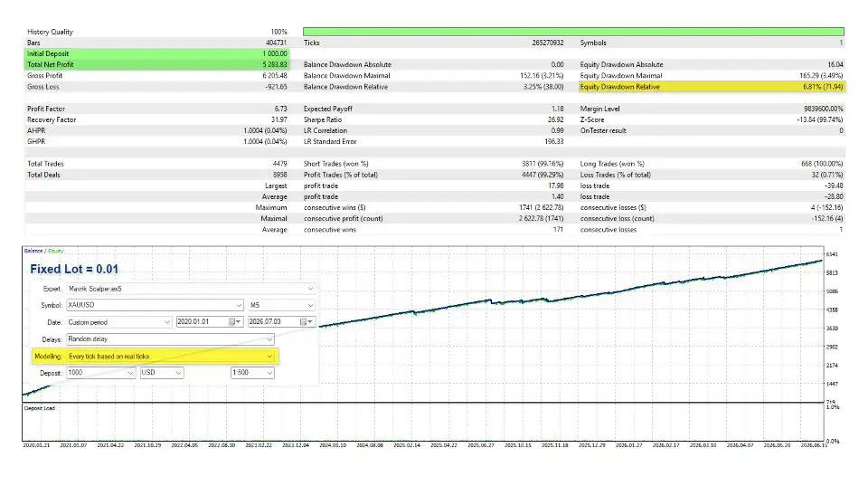Screen dimensions: 868x486
Task: Expand the Deposit amount combo showing 1000
Action: (100, 373)
